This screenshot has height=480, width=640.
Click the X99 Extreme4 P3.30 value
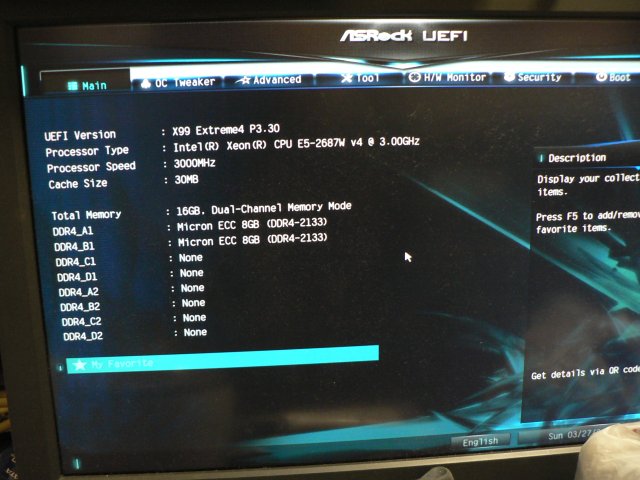(x=226, y=130)
